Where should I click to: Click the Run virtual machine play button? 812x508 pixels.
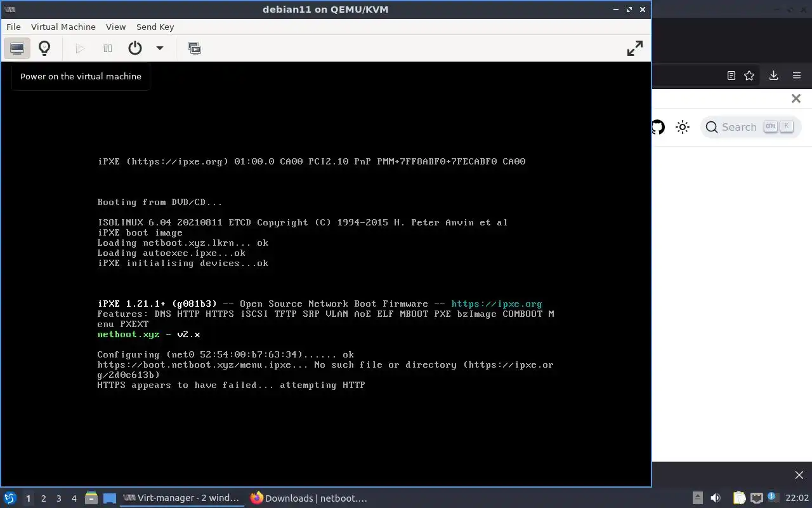click(x=80, y=48)
